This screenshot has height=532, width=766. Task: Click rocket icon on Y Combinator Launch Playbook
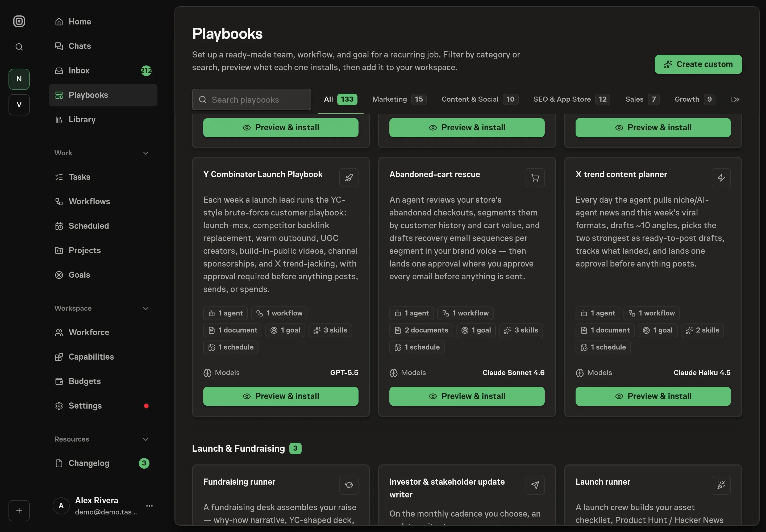[349, 178]
